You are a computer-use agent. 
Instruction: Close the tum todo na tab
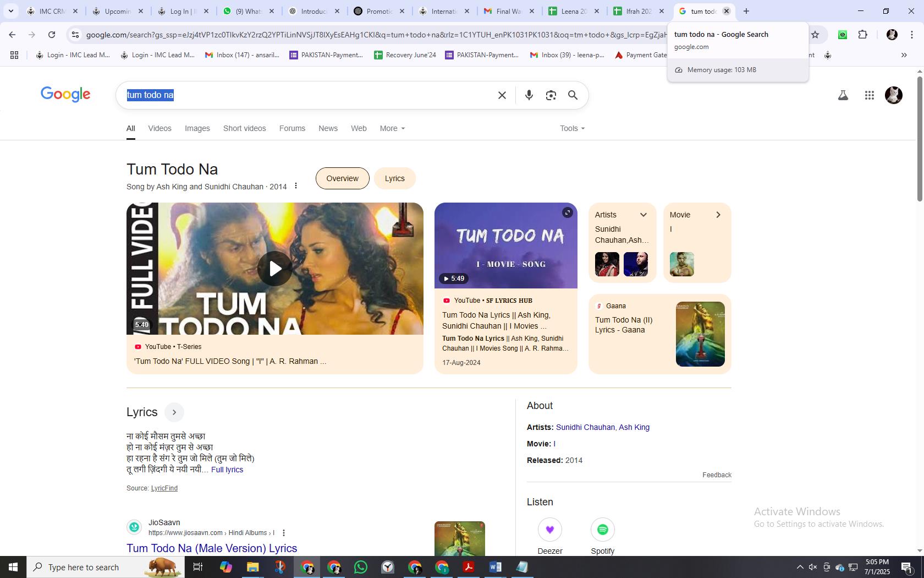[726, 11]
